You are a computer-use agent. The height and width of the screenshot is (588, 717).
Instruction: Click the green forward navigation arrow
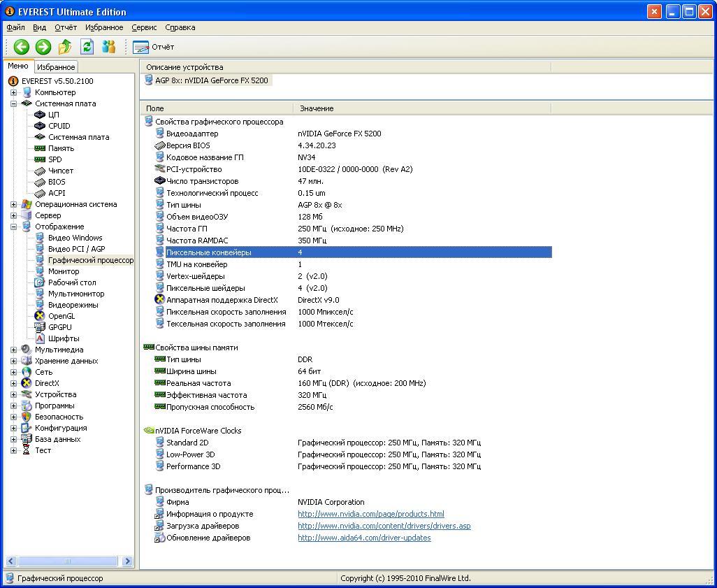pos(42,47)
